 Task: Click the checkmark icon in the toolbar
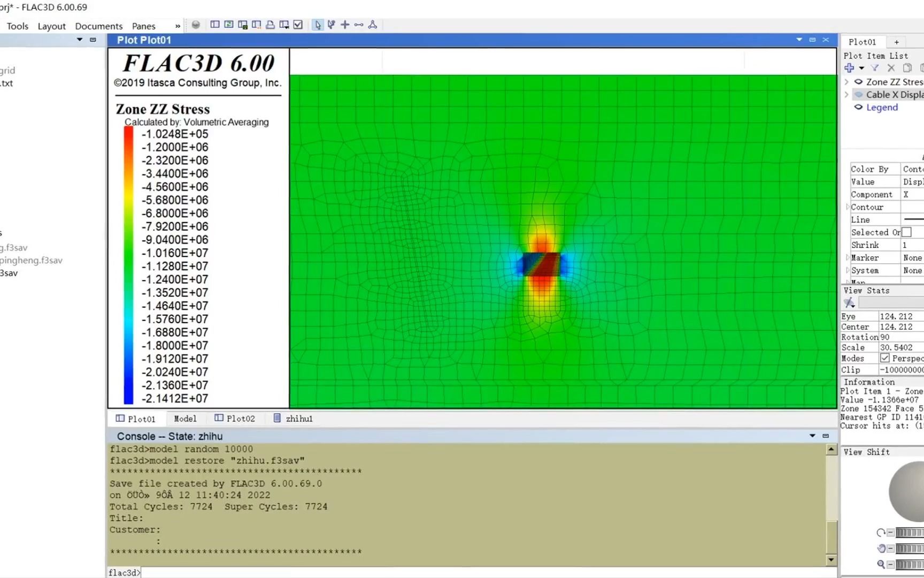(298, 25)
